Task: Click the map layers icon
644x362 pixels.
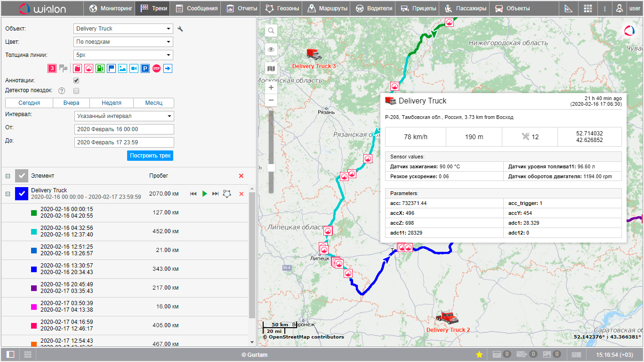Action: click(271, 69)
